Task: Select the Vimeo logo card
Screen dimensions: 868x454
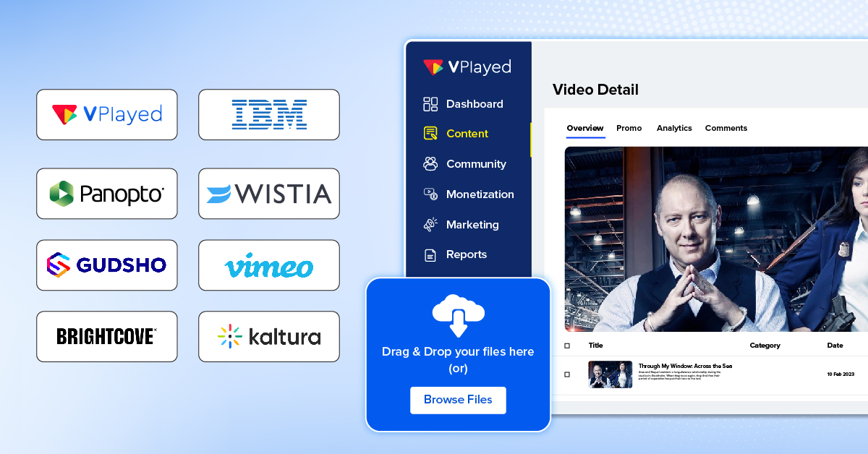Action: click(x=269, y=265)
